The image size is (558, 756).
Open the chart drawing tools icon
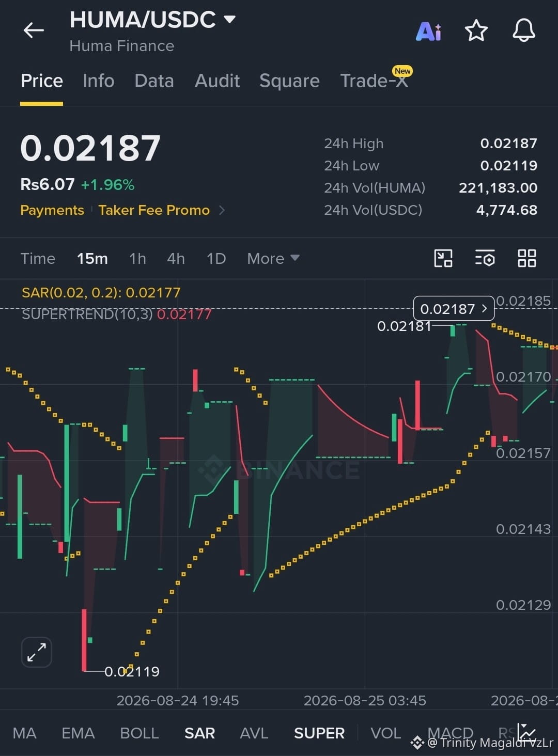coord(443,258)
